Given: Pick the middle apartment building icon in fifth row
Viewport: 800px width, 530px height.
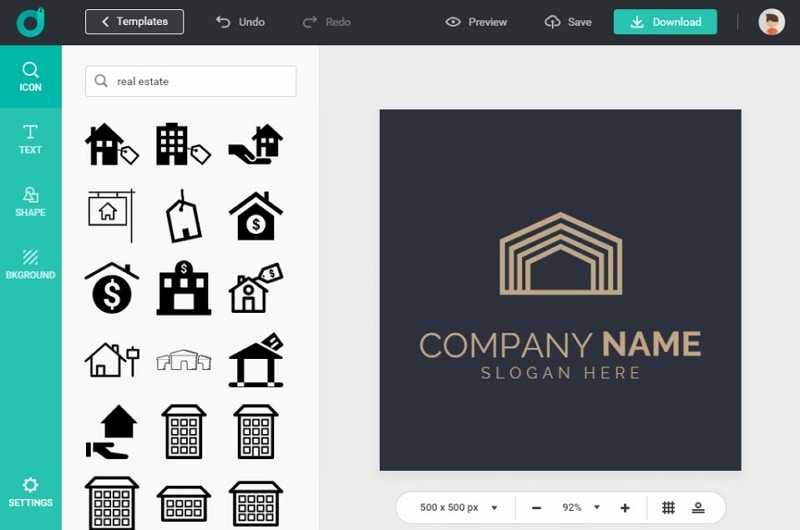Looking at the screenshot, I should pos(184,432).
